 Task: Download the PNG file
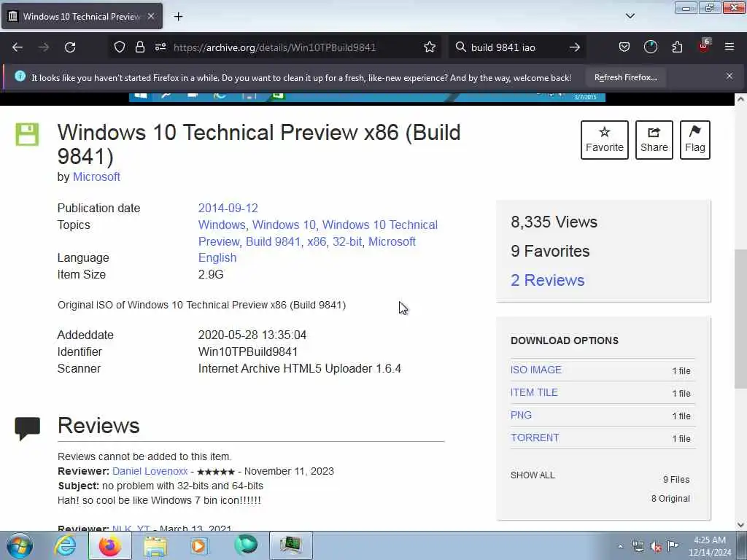pyautogui.click(x=521, y=415)
